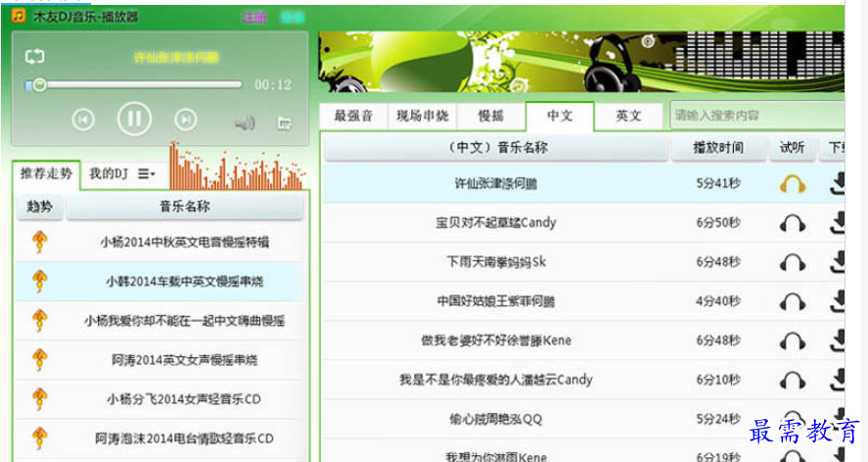Switch to the 英文 category tab

pos(628,115)
